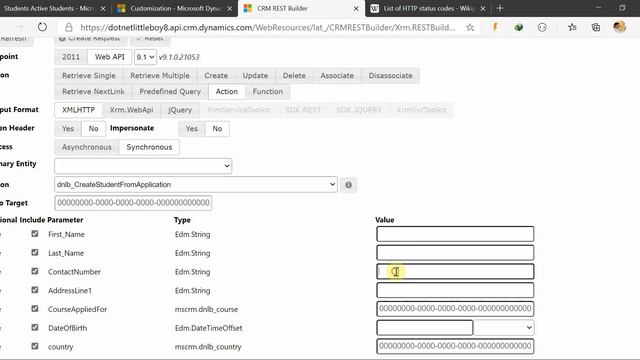Close the Students Active Students tab
This screenshot has width=640, height=360.
pyautogui.click(x=103, y=8)
